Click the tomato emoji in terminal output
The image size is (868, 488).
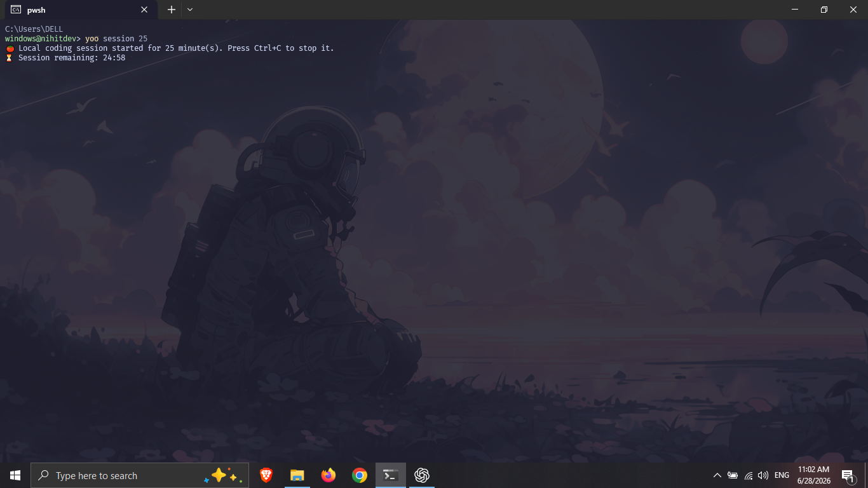[10, 48]
